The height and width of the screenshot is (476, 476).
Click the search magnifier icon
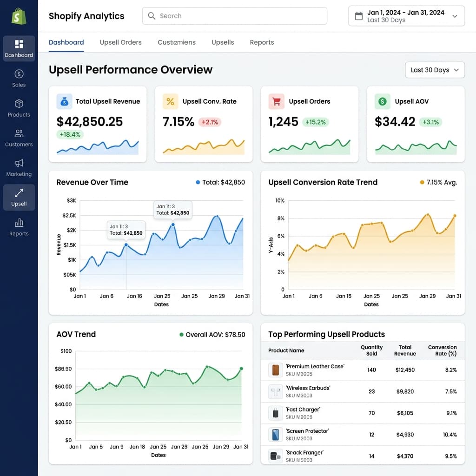click(152, 16)
